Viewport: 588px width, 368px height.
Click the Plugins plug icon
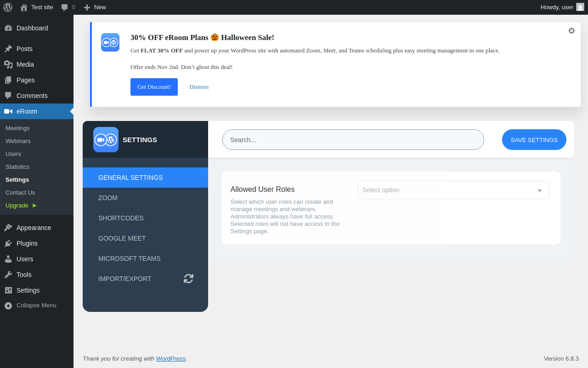[x=8, y=243]
